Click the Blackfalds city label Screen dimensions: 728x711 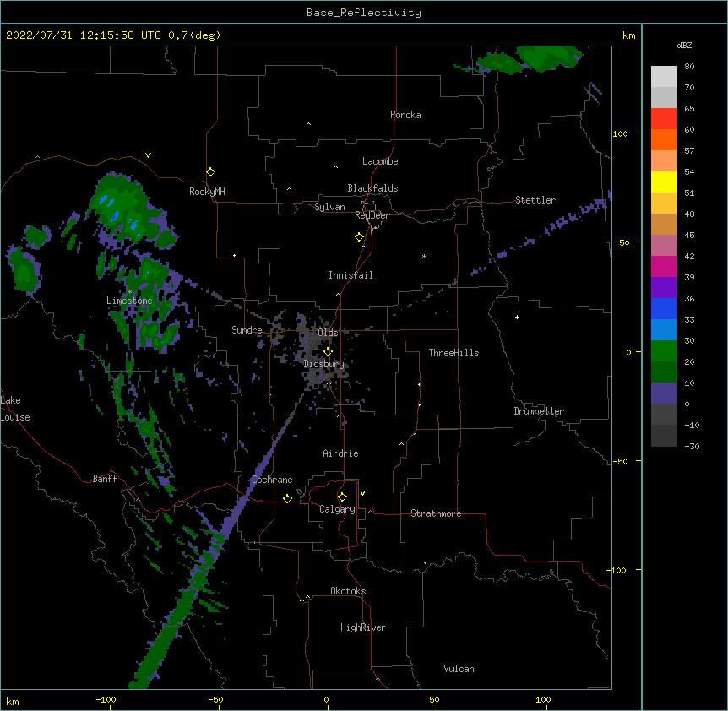pyautogui.click(x=372, y=188)
